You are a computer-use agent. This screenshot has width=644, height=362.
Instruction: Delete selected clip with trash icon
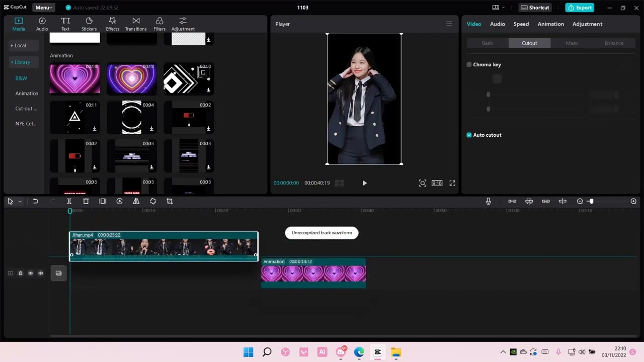pyautogui.click(x=86, y=201)
